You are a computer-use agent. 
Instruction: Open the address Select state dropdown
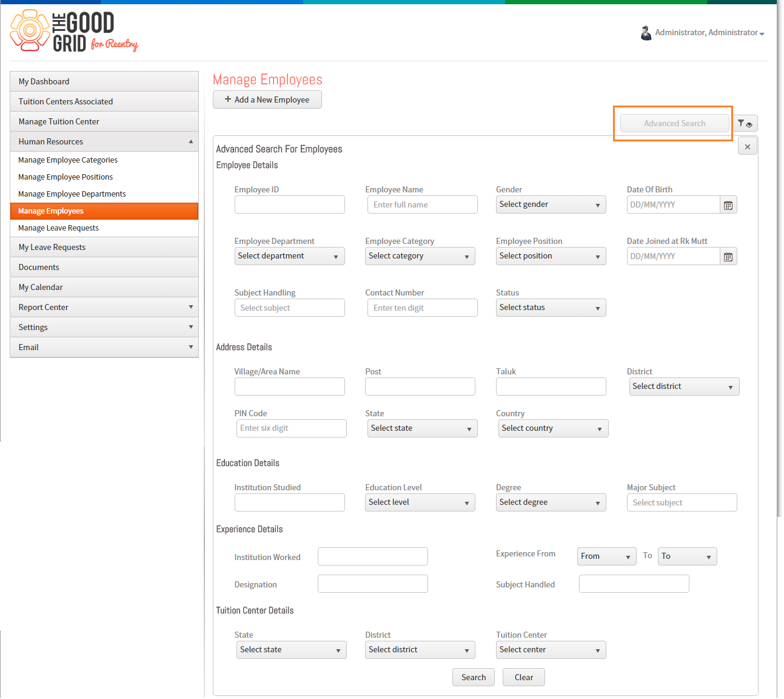422,428
